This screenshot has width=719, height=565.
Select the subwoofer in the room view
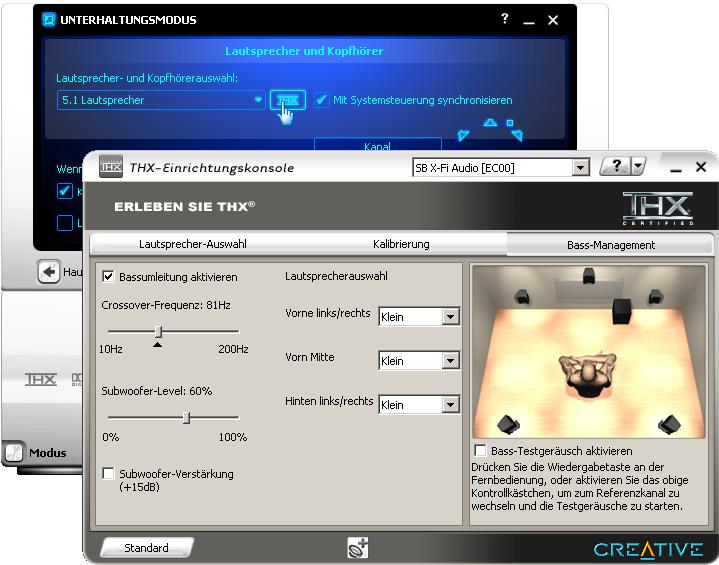click(x=622, y=311)
